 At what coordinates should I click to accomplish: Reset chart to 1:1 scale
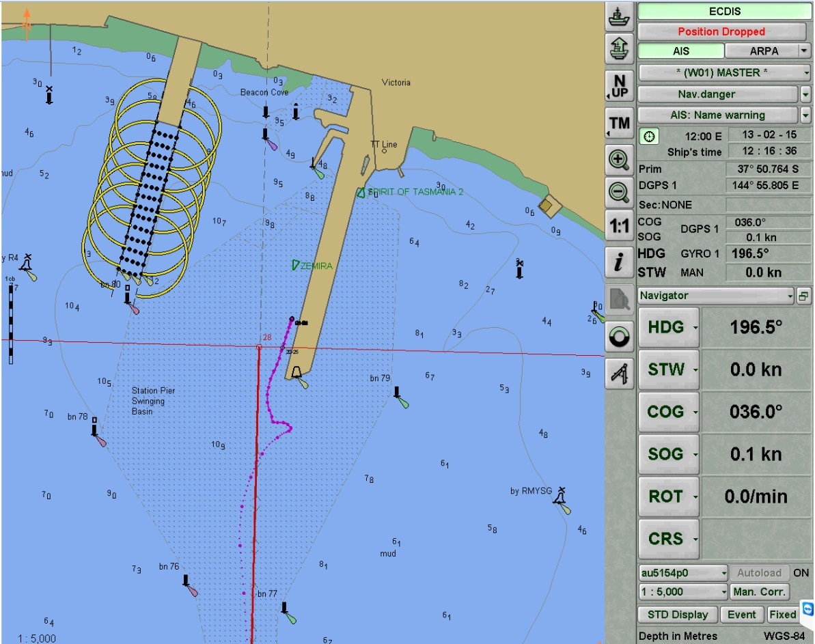click(x=619, y=225)
